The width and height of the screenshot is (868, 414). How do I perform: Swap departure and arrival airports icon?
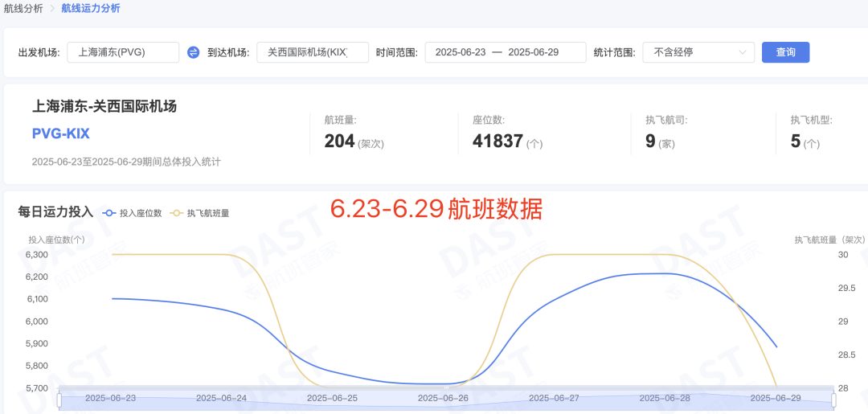coord(193,52)
